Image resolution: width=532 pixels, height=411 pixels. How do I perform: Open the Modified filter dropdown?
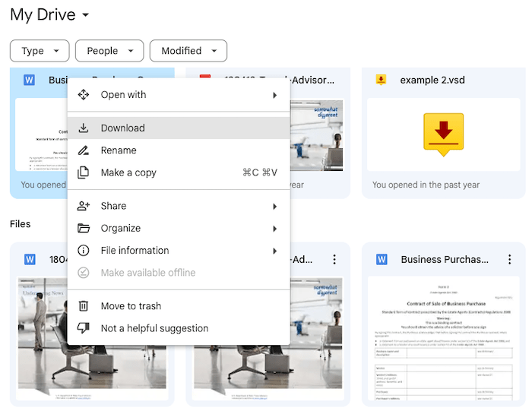click(188, 51)
